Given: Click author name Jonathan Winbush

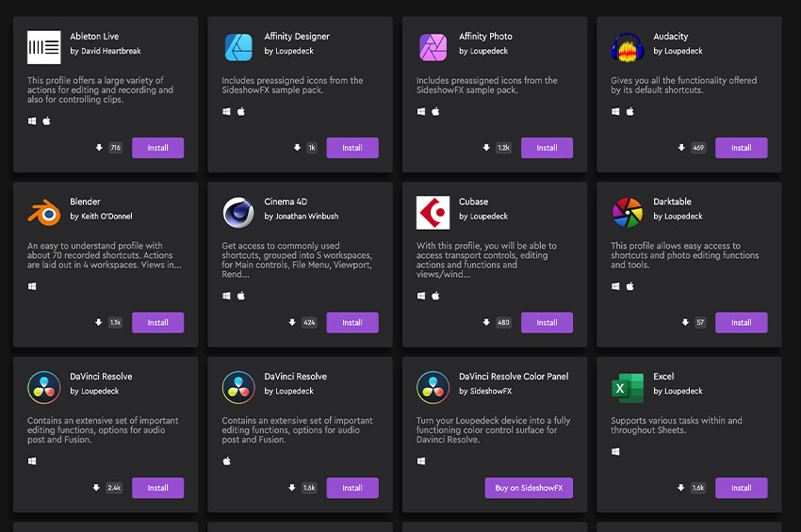Looking at the screenshot, I should pos(307,217).
